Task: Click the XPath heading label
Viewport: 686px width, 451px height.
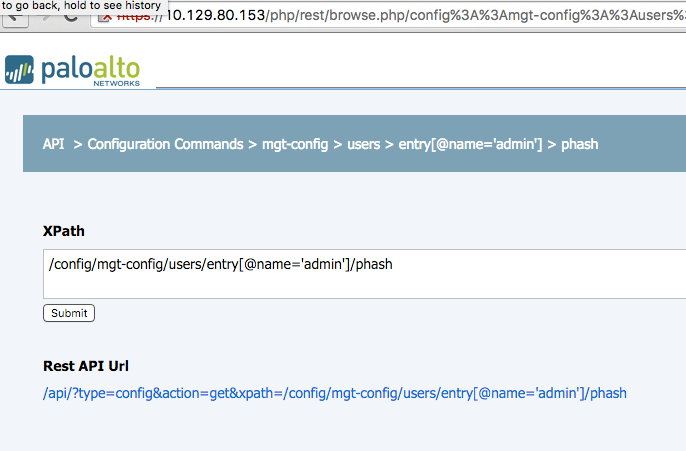Action: point(64,230)
